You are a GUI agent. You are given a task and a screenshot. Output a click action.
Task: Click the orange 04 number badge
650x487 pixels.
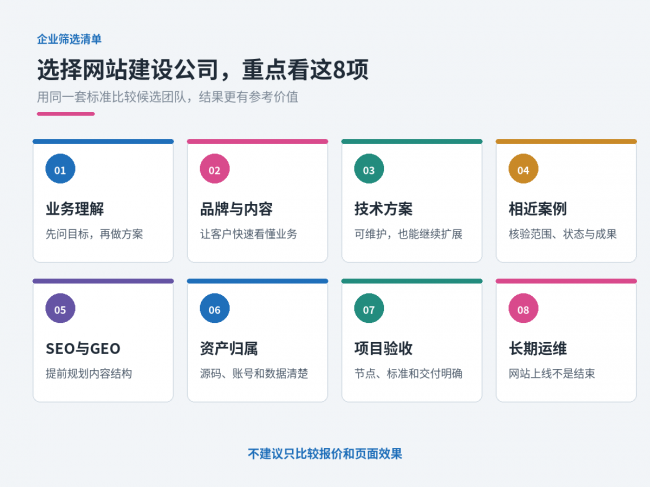(523, 169)
